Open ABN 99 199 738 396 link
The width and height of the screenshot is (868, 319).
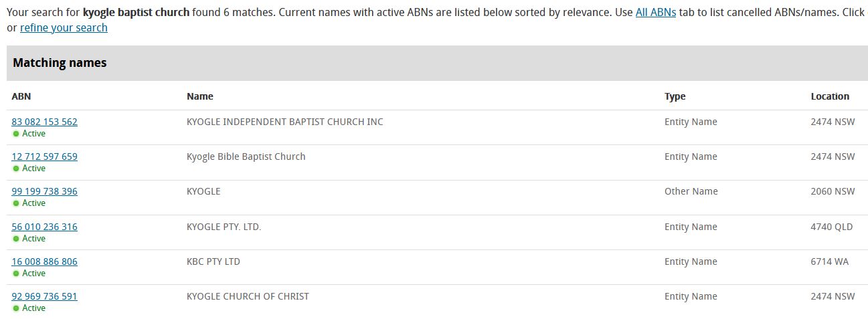tap(44, 191)
